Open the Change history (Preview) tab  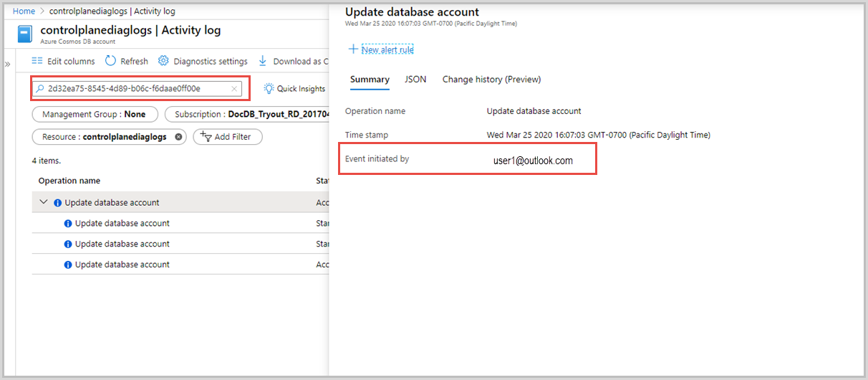(x=491, y=80)
